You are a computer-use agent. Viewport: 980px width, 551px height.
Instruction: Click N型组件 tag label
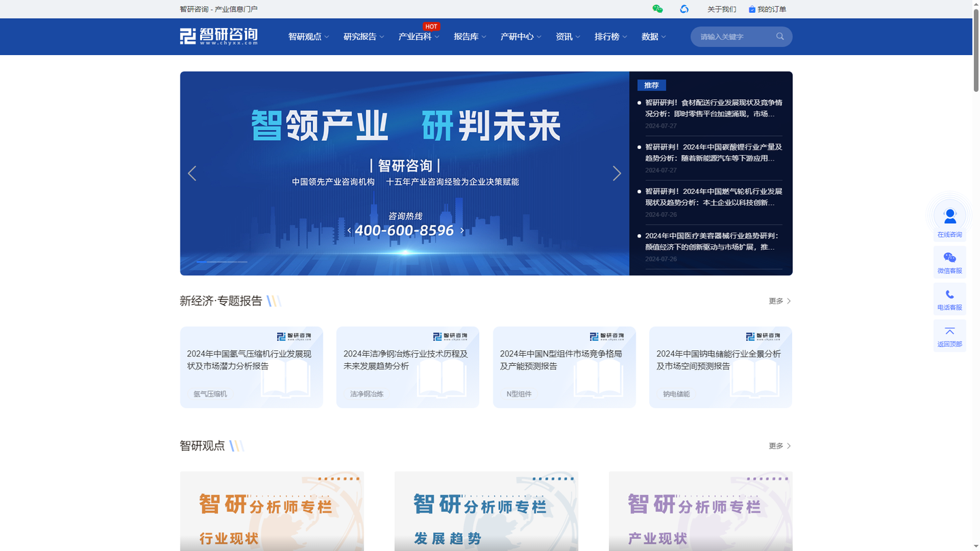point(519,394)
